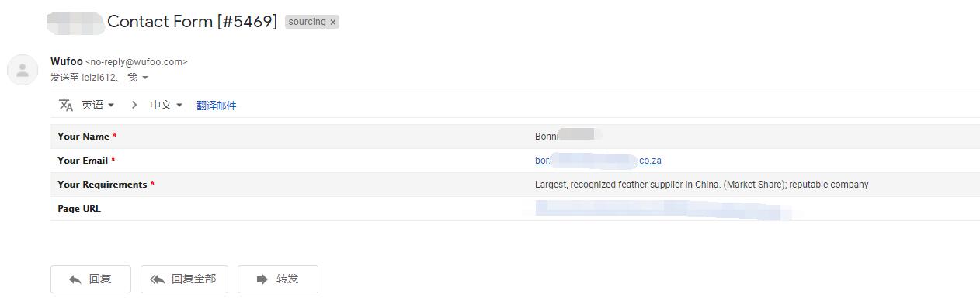Image resolution: width=980 pixels, height=305 pixels.
Task: Open the source language 英语 dropdown
Action: [x=98, y=105]
